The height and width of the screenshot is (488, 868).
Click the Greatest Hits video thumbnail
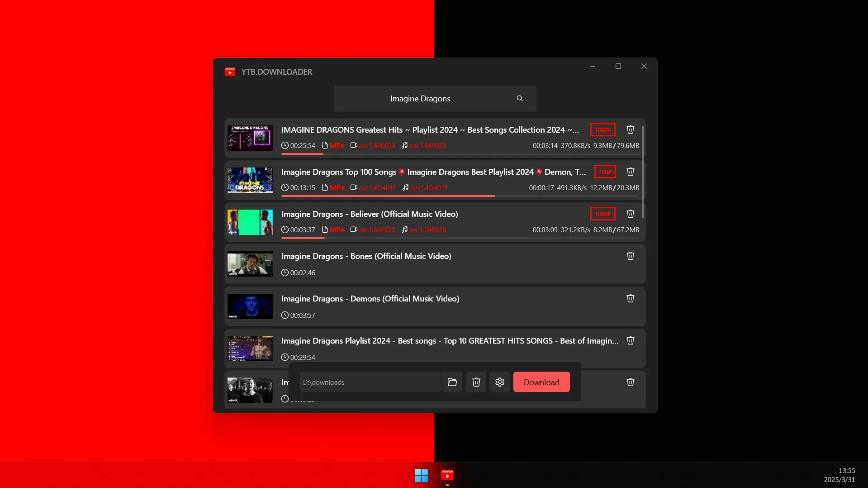tap(250, 138)
